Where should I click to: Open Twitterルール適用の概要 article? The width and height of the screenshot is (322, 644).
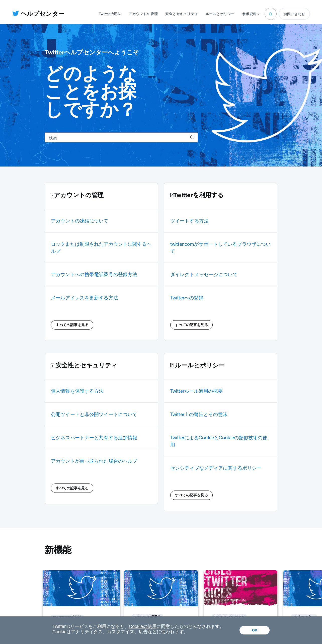coord(196,391)
